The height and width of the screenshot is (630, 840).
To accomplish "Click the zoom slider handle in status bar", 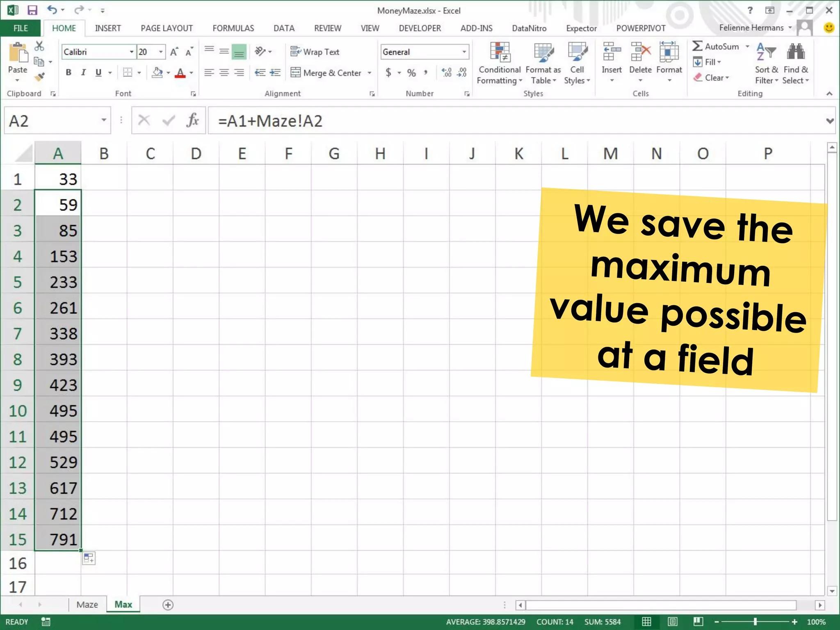I will [755, 622].
